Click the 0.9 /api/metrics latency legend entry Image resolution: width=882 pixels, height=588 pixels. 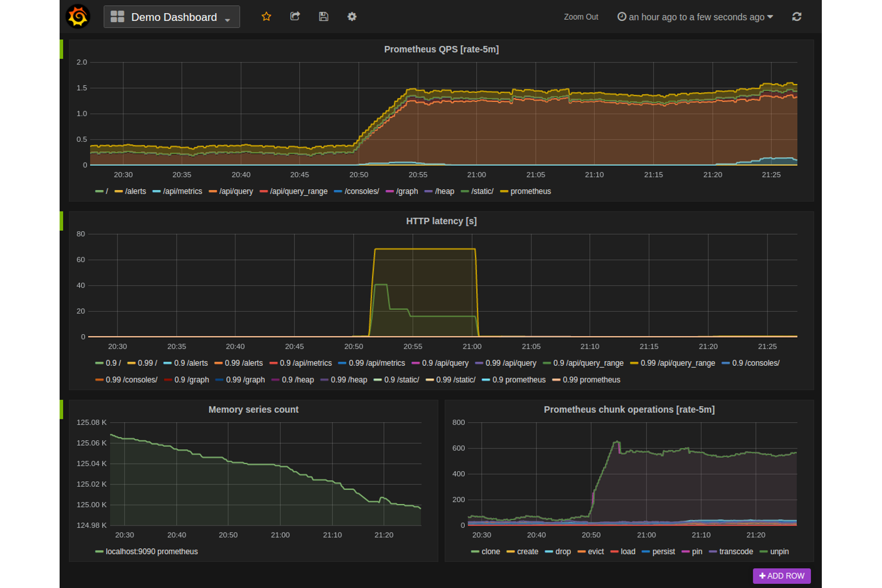306,363
